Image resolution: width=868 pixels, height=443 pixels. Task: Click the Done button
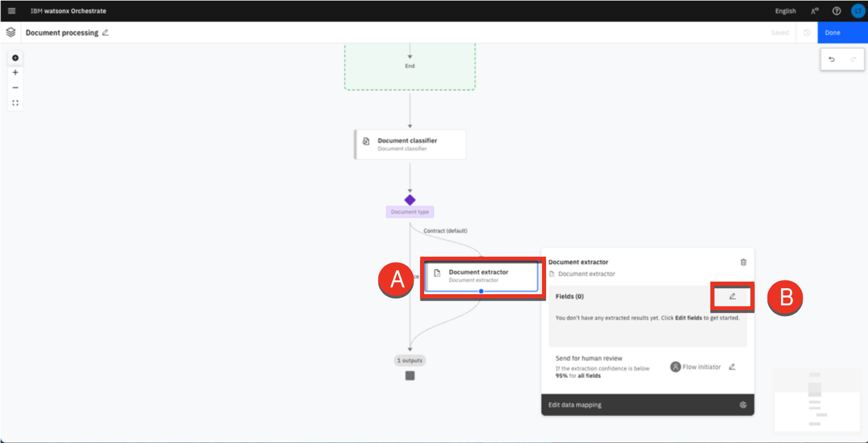coord(842,33)
